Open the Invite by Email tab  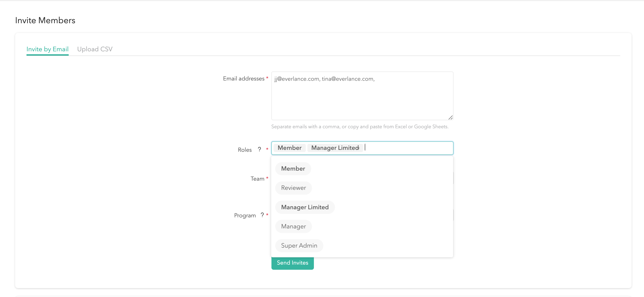point(47,49)
